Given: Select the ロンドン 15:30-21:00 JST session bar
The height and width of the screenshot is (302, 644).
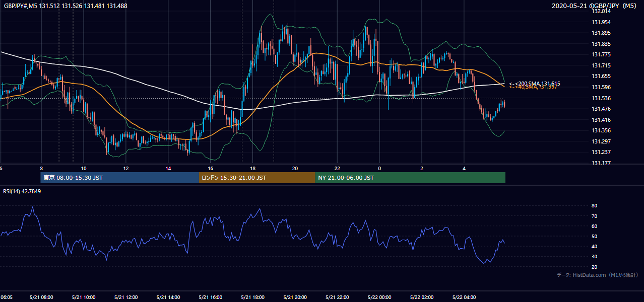Looking at the screenshot, I should tap(257, 178).
